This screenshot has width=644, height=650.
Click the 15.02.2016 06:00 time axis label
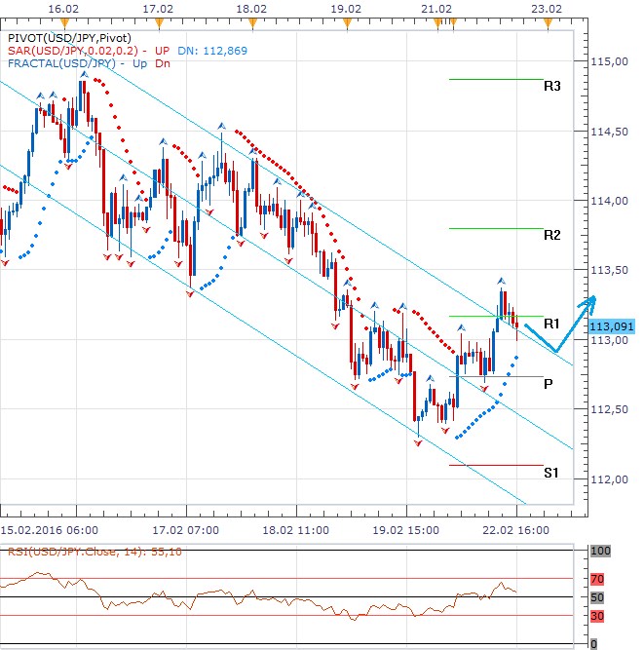coord(49,530)
